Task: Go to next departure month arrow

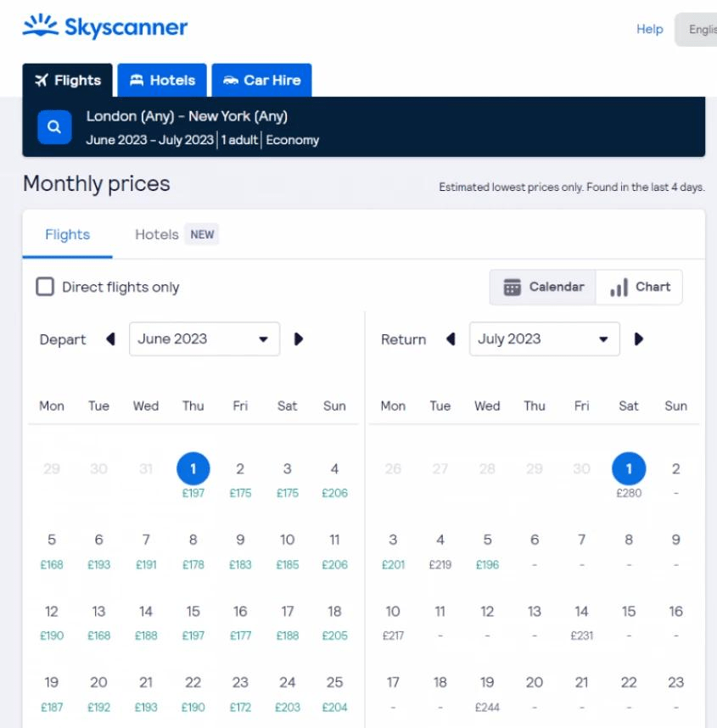Action: coord(298,339)
